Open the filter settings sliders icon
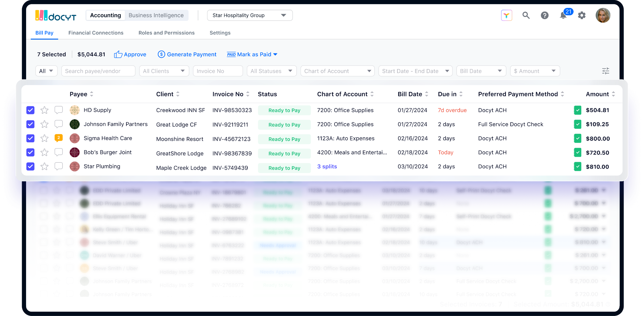The image size is (644, 316). (x=606, y=71)
